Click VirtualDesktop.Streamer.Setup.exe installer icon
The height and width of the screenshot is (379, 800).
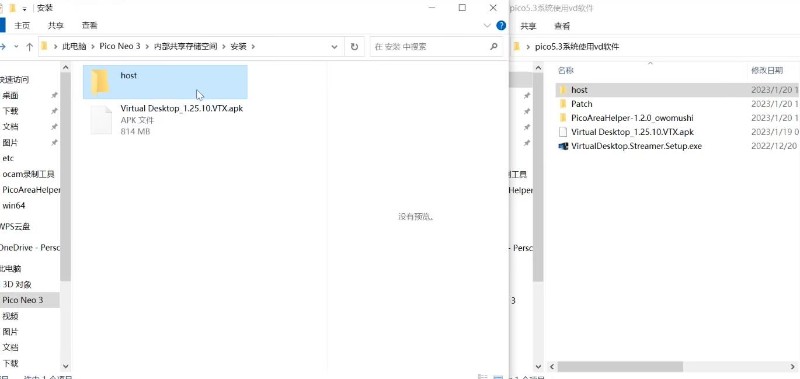click(x=563, y=146)
